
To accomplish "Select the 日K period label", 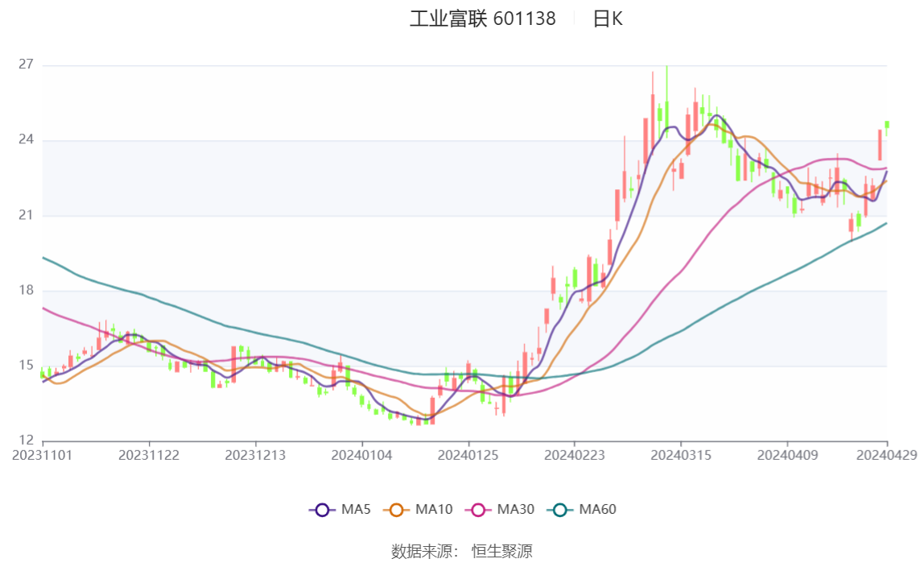I will [x=608, y=19].
